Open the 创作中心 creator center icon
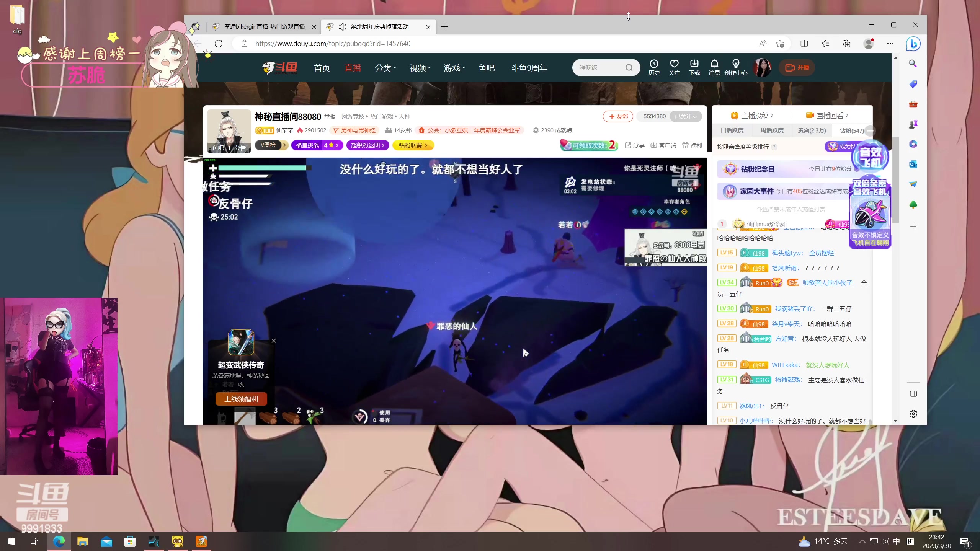Image resolution: width=980 pixels, height=551 pixels. pos(736,67)
